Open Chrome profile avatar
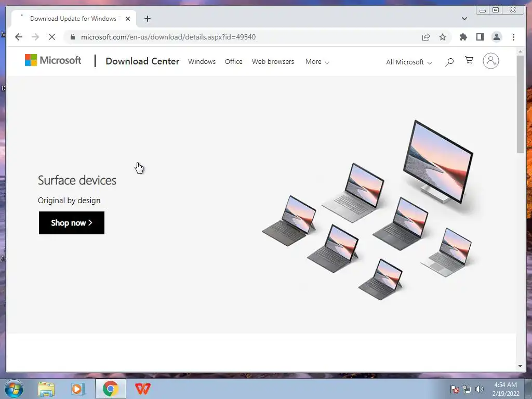Viewport: 532px width, 399px height. click(496, 37)
